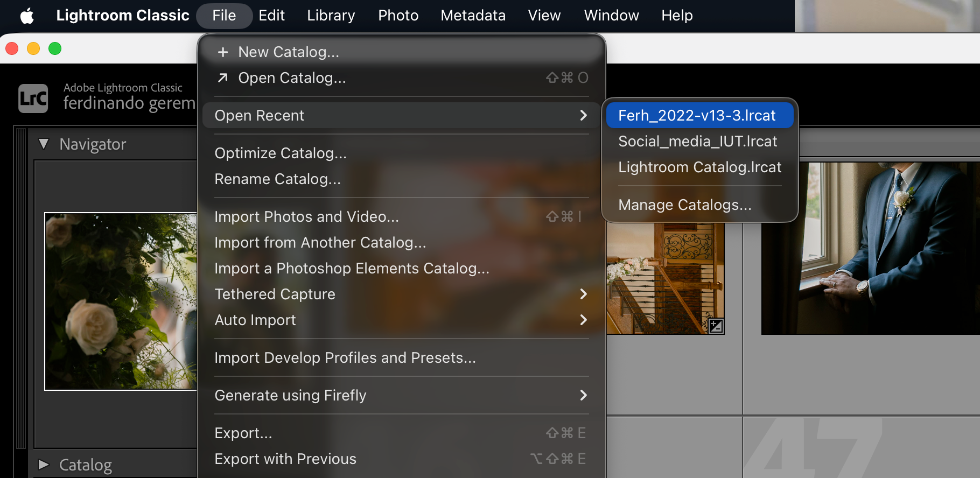Click the Adobe Lightroom Classic header text
Image resolution: width=980 pixels, height=478 pixels.
coord(123,88)
